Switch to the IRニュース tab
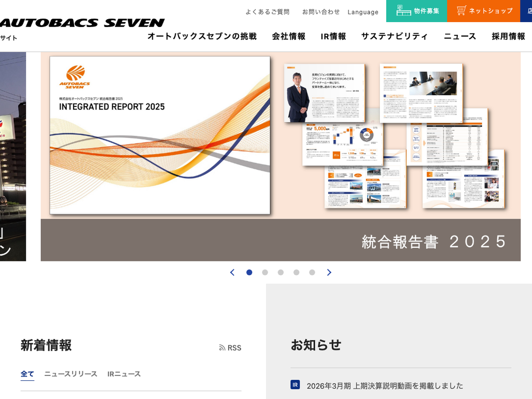This screenshot has width=532, height=399. pyautogui.click(x=124, y=374)
